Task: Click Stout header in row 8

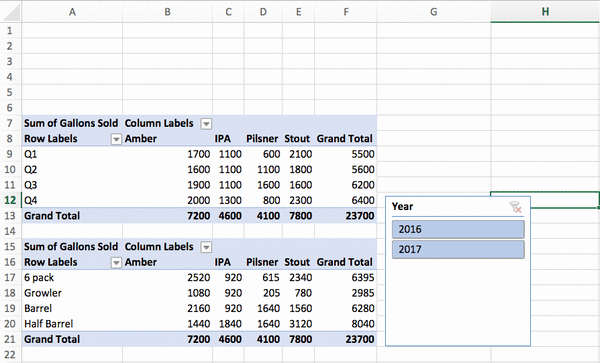Action: (297, 138)
